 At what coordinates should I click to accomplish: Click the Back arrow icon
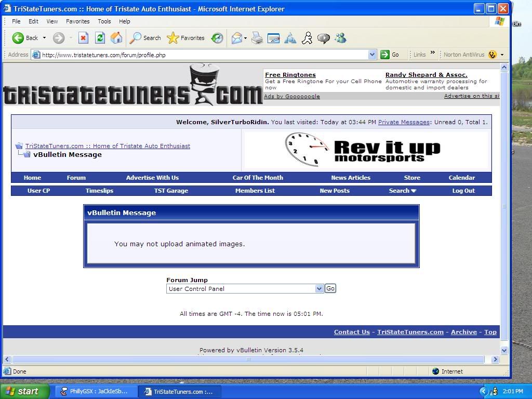pos(18,38)
